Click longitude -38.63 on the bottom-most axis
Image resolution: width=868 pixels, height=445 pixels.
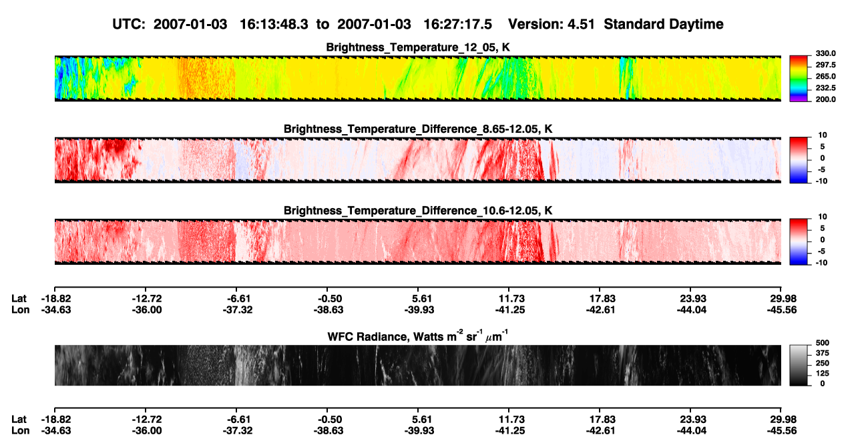click(328, 430)
